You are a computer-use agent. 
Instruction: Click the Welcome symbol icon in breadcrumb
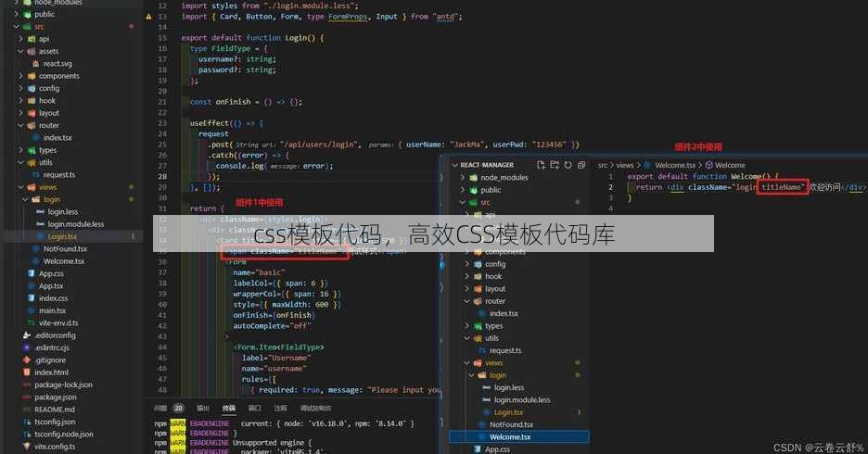[708, 165]
